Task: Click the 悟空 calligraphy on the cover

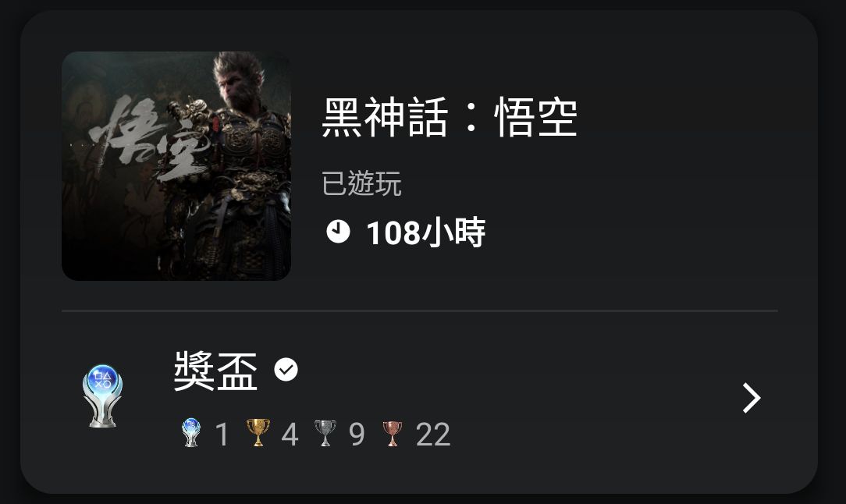Action: click(150, 139)
